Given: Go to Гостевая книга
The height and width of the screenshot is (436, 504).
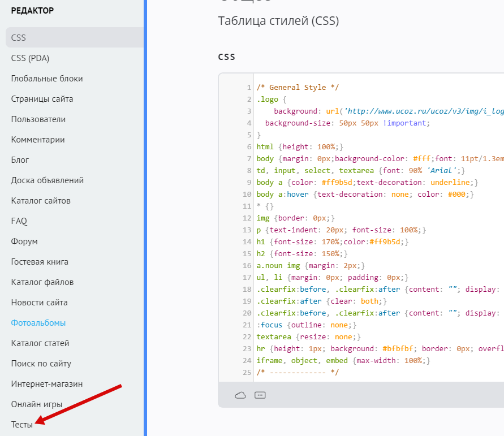Looking at the screenshot, I should [40, 262].
